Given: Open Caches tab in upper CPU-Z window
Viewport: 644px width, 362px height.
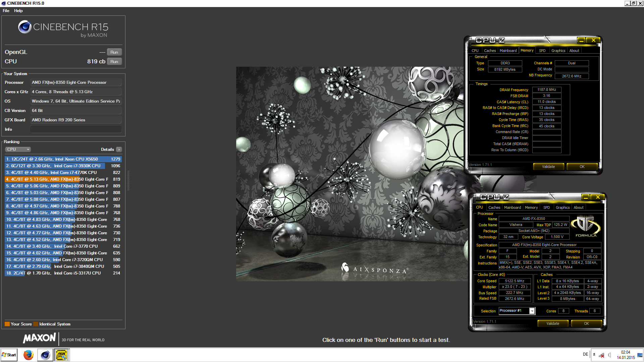Looking at the screenshot, I should click(490, 51).
